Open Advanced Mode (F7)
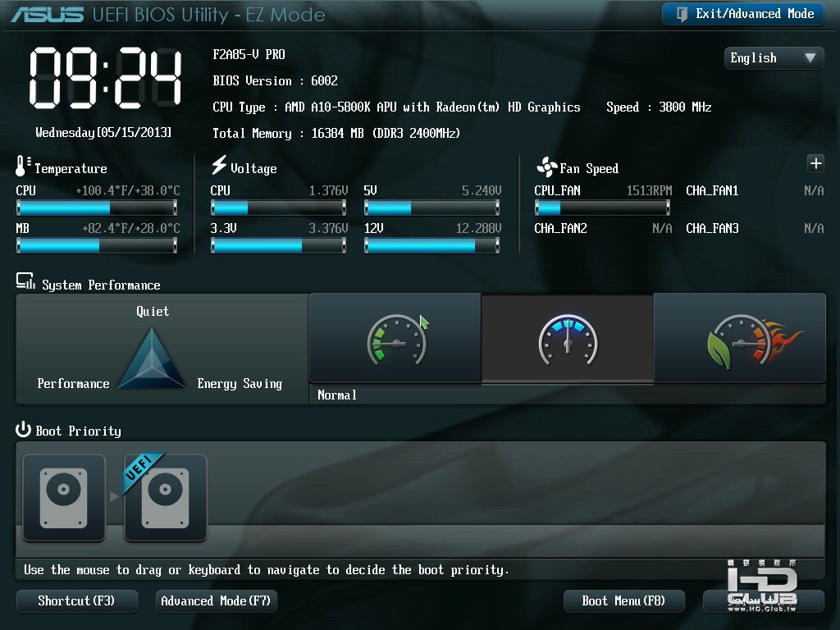Image resolution: width=840 pixels, height=630 pixels. tap(216, 601)
